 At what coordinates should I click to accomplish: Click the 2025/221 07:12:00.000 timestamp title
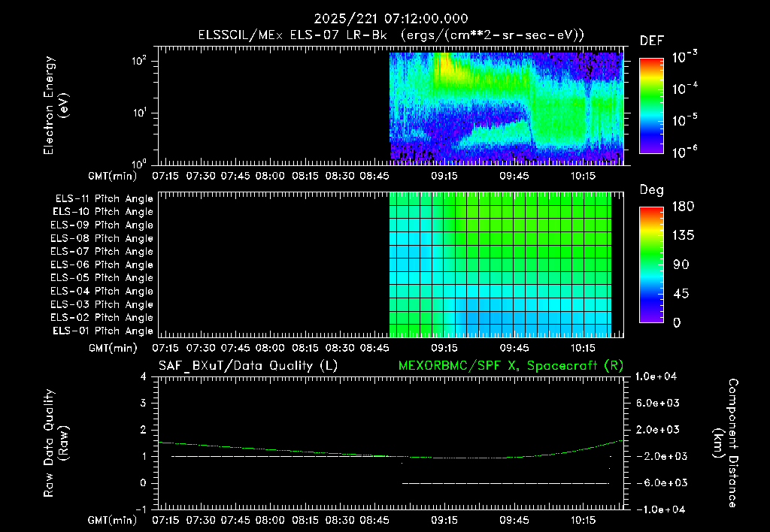tap(391, 19)
